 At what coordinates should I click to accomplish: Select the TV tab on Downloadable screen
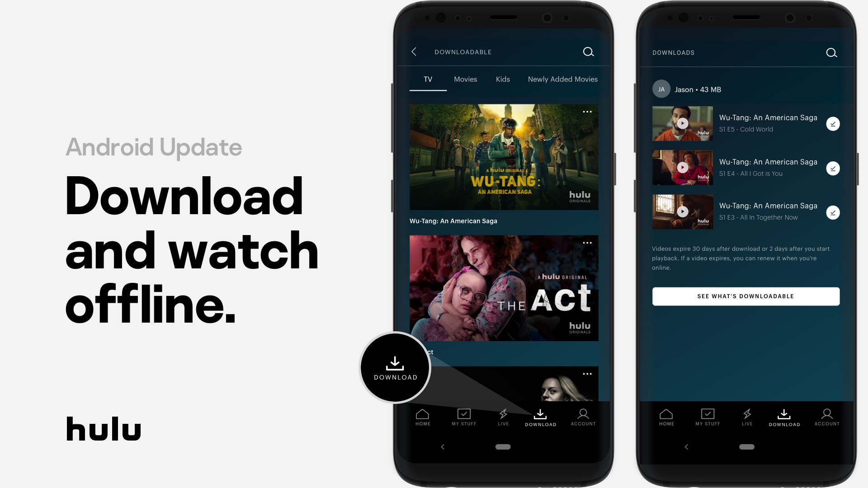[427, 79]
